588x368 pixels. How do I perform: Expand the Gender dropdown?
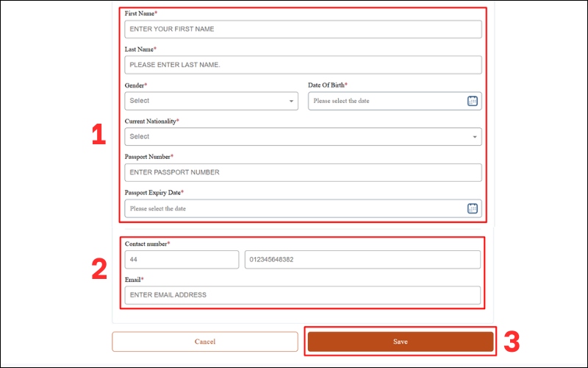211,101
